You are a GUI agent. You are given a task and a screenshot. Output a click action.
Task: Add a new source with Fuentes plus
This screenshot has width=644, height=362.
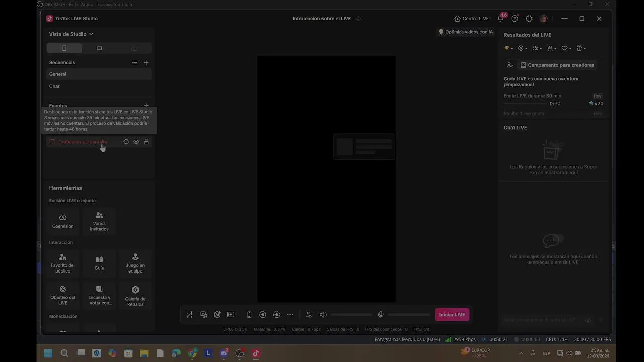tap(146, 106)
